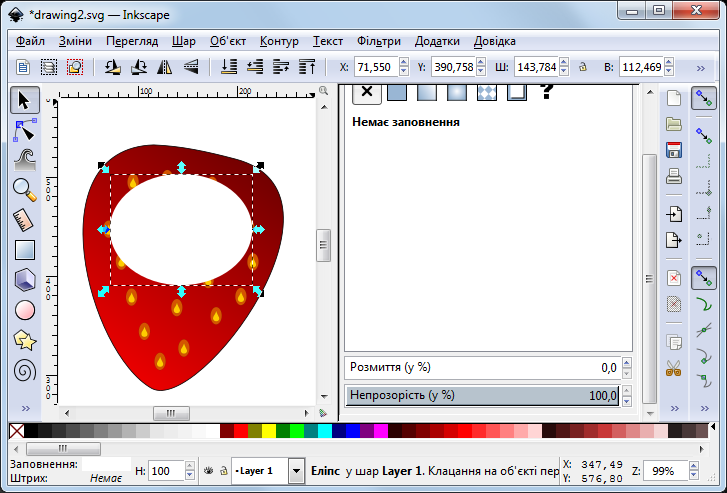Activate the Zoom magnifier tool
Viewport: 727px width, 493px height.
(x=25, y=188)
